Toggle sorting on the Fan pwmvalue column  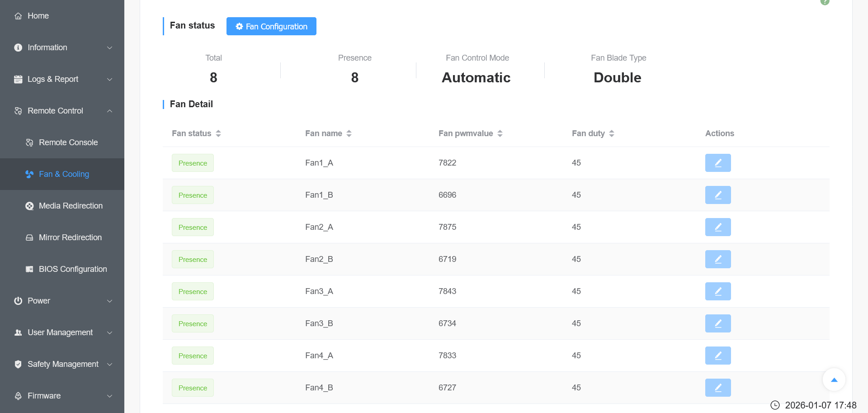click(500, 133)
